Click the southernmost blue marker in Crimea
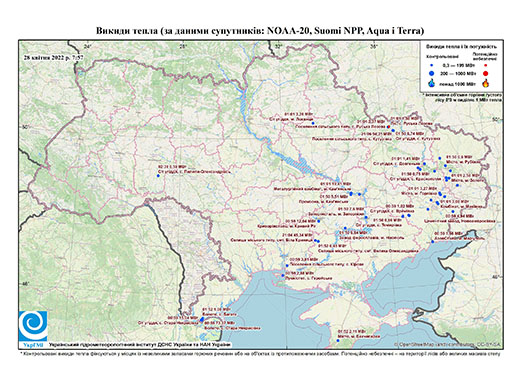 coord(338,341)
